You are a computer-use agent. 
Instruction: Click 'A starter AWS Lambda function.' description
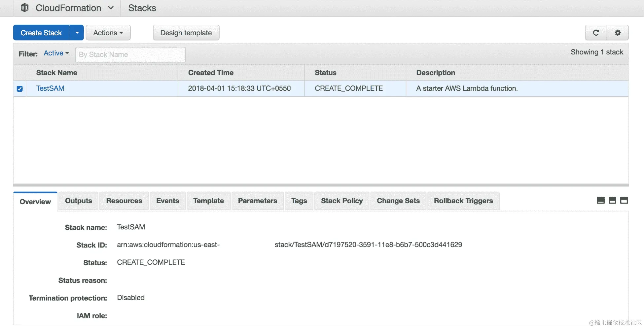(467, 88)
